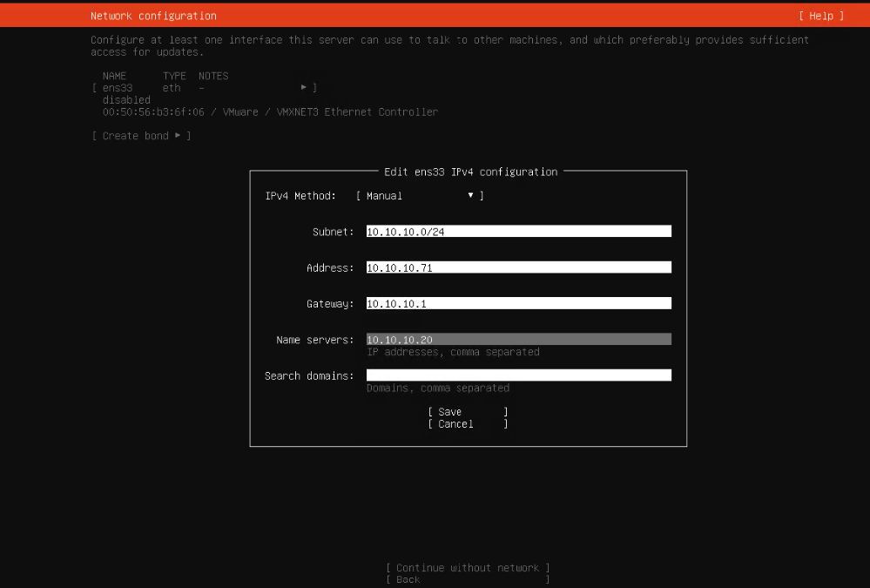Focus the Subnet input field
The width and height of the screenshot is (870, 588).
click(518, 232)
